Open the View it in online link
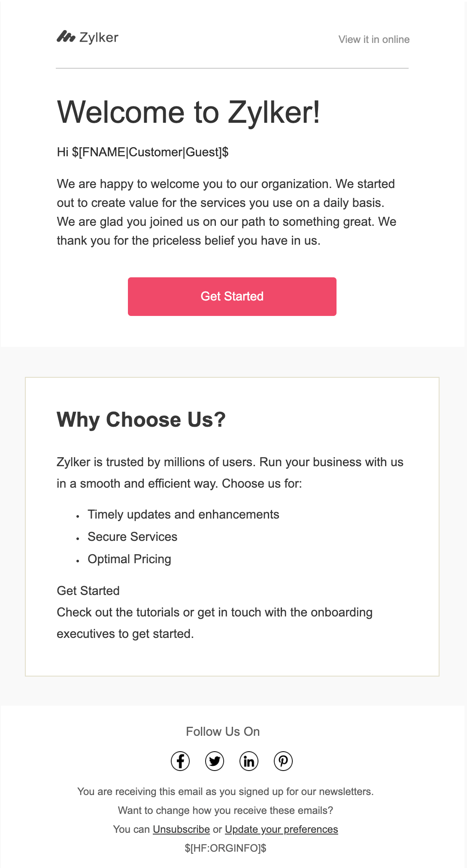 click(374, 39)
